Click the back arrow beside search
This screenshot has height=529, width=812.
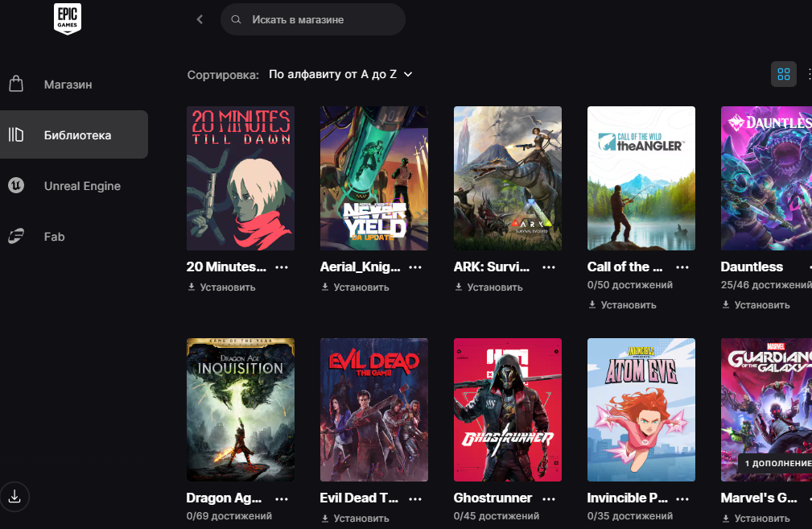[200, 19]
